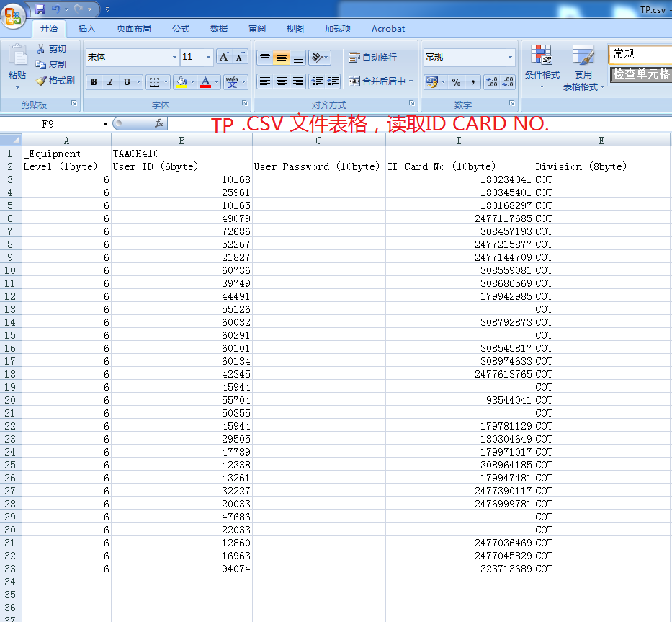Switch to the 插入 (Insert) ribbon tab
Image resolution: width=672 pixels, height=622 pixels.
tap(86, 29)
